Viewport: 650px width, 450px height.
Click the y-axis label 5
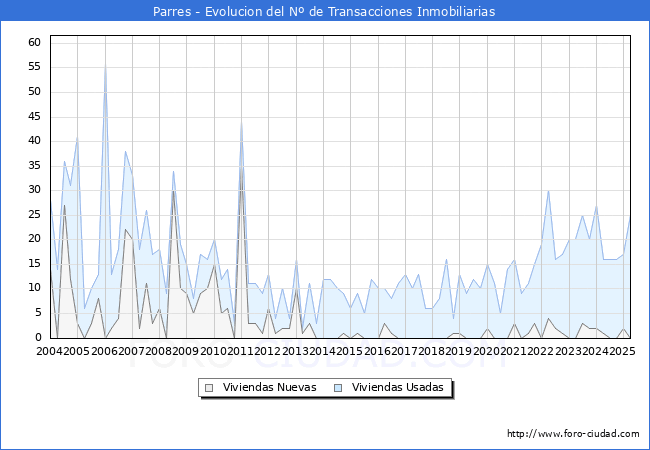(38, 312)
